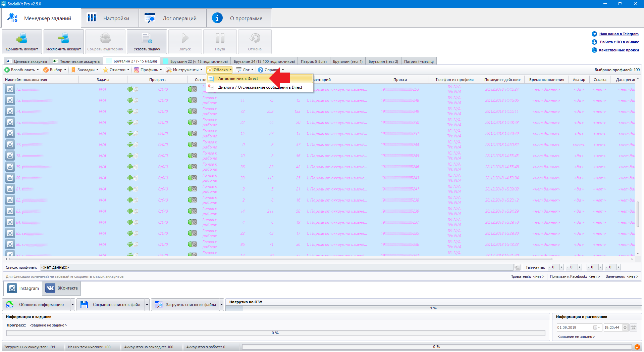The height and width of the screenshot is (352, 644).
Task: Click the save list floppy disk icon
Action: pyautogui.click(x=84, y=305)
